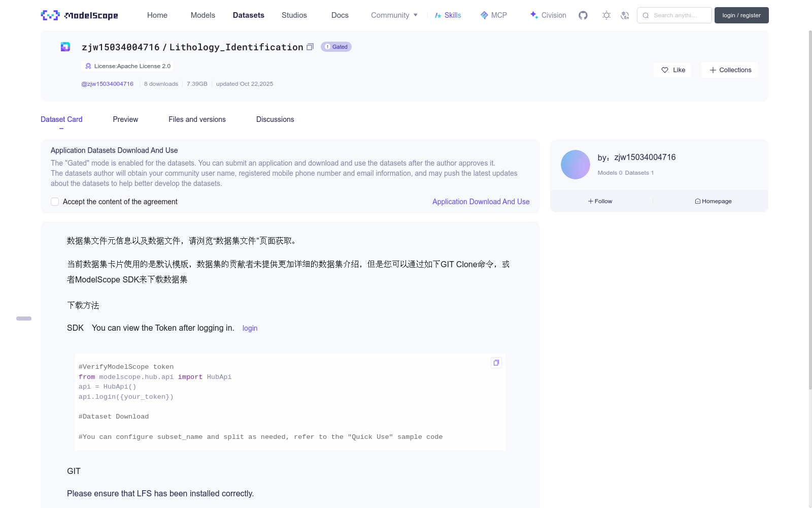Click the language switch icon
The image size is (812, 508).
pyautogui.click(x=625, y=15)
